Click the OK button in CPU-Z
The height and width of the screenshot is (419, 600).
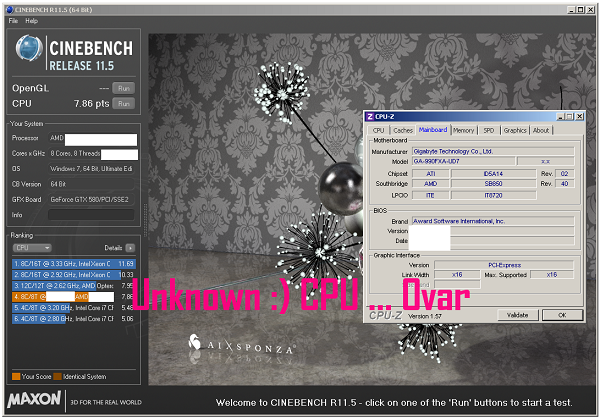(x=562, y=315)
